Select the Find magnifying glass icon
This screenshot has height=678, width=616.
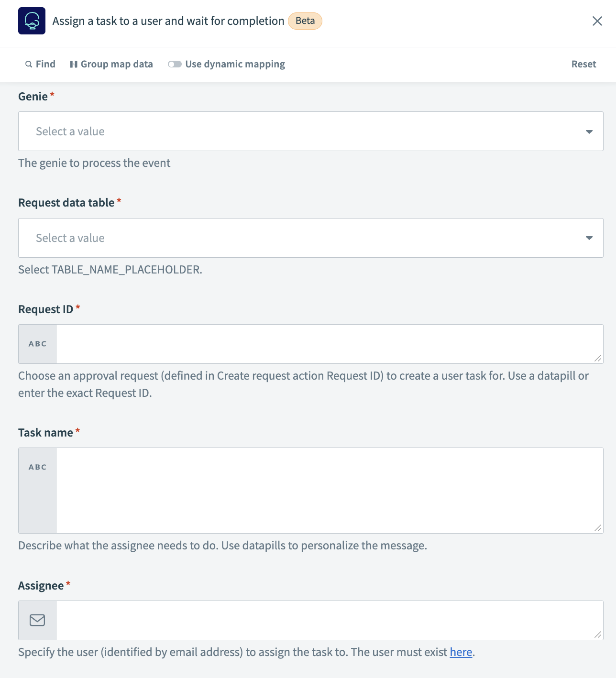tap(29, 64)
